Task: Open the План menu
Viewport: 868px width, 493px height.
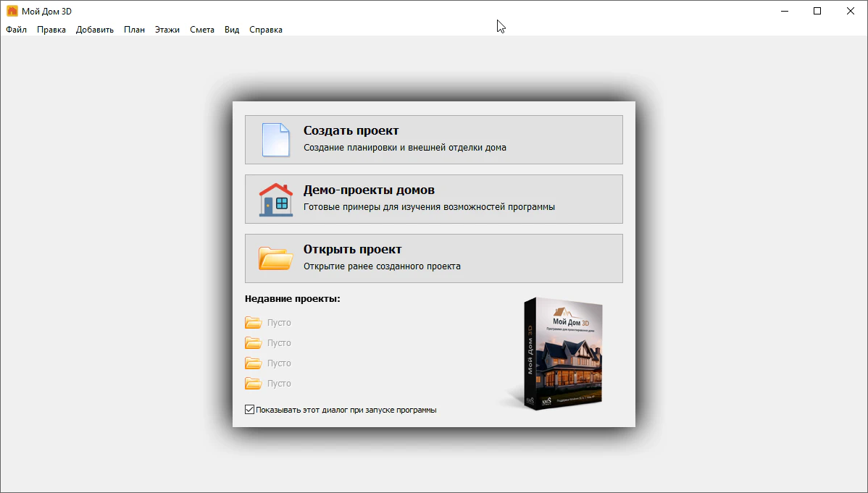Action: (134, 30)
